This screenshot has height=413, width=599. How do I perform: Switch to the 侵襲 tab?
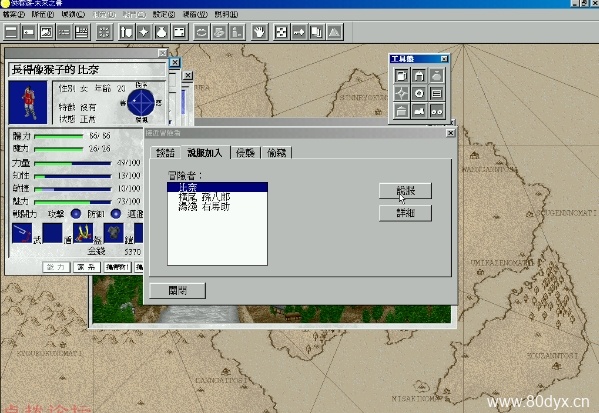[245, 153]
